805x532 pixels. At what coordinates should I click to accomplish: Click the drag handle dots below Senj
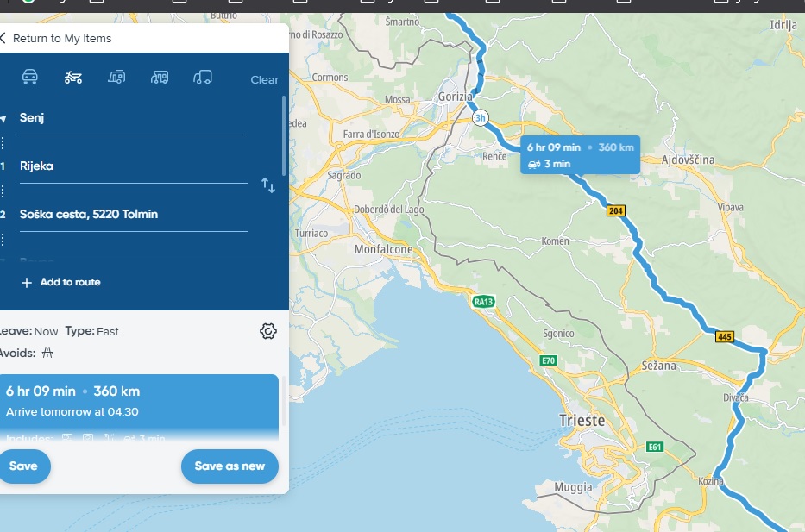(3, 143)
